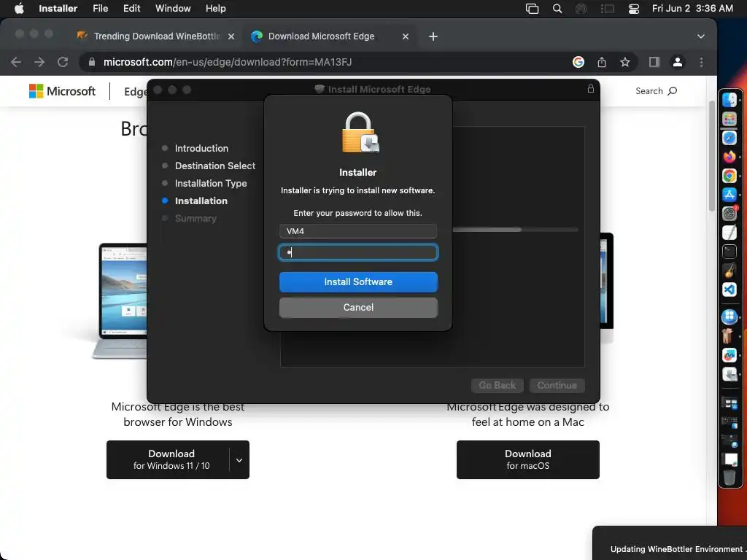Open GarageBand from the Dock
This screenshot has height=560, width=747.
click(x=729, y=271)
